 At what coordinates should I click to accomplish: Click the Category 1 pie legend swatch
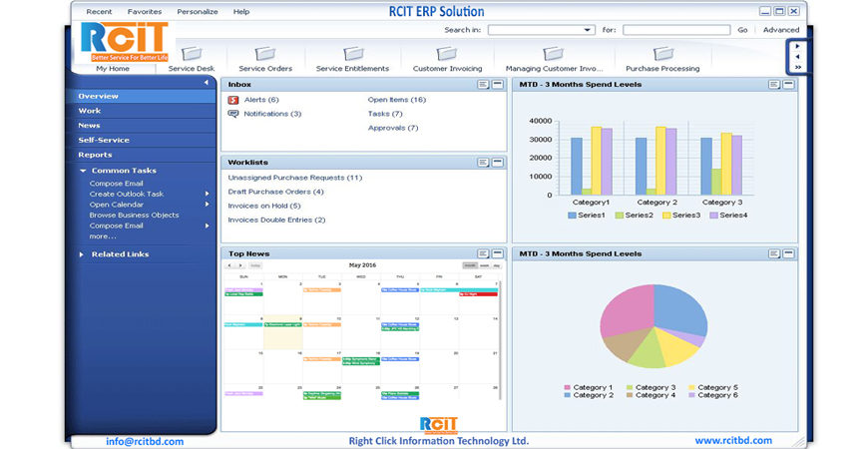pos(567,387)
